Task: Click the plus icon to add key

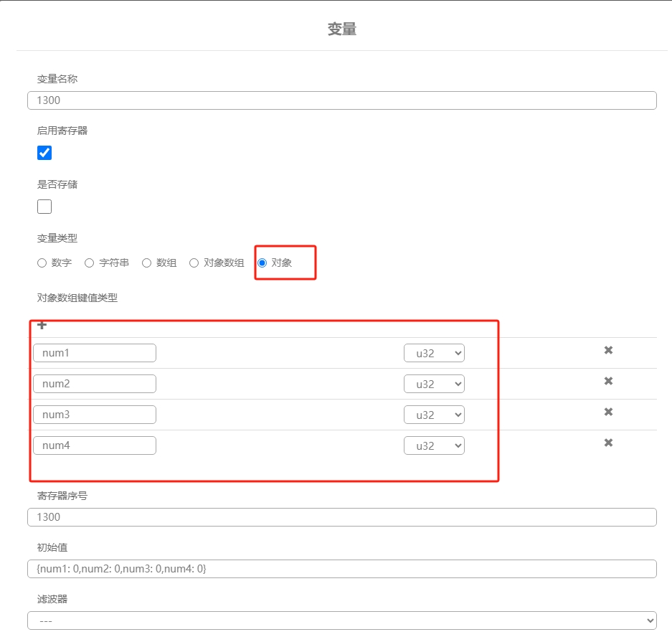Action: coord(42,325)
